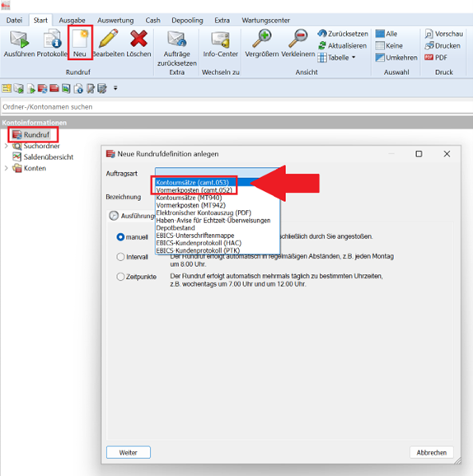This screenshot has width=473, height=476.
Task: Open the Wartungscenter ribbon tab
Action: 266,21
